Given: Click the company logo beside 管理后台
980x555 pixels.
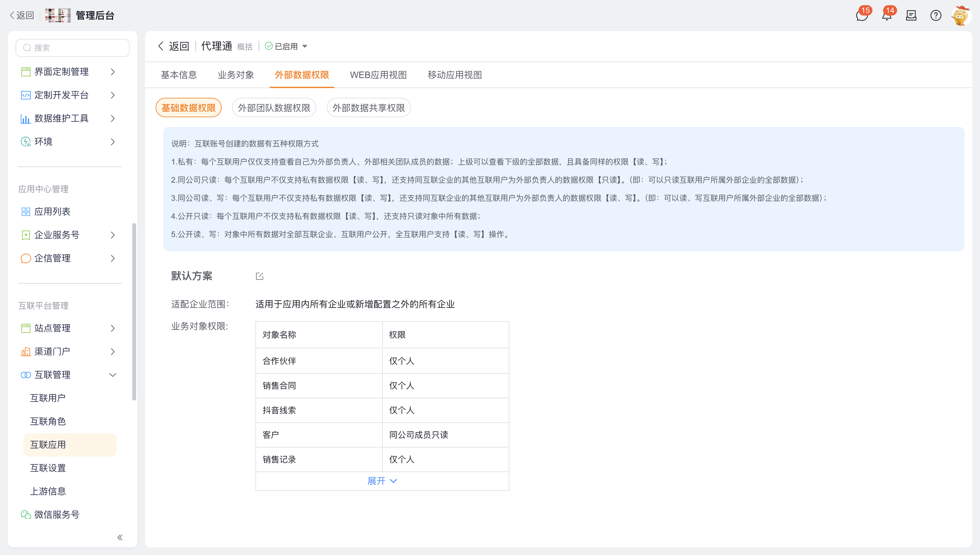Looking at the screenshot, I should (x=58, y=16).
